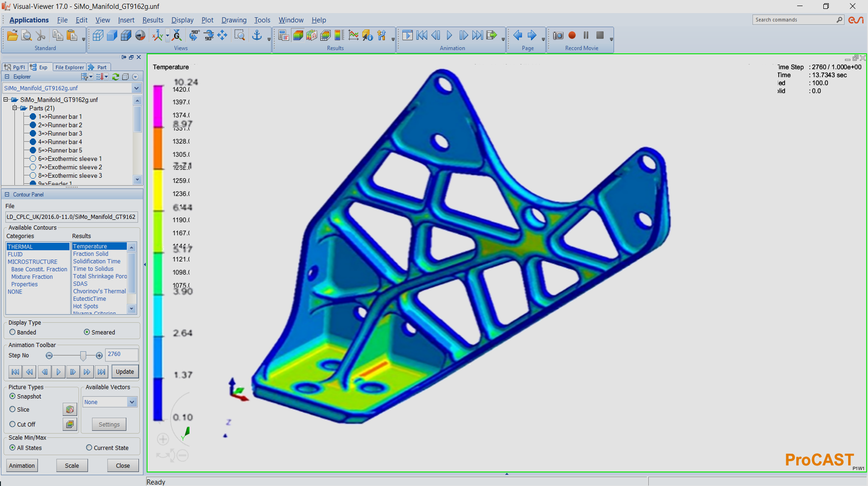Go to next page blue arrow

pyautogui.click(x=532, y=36)
